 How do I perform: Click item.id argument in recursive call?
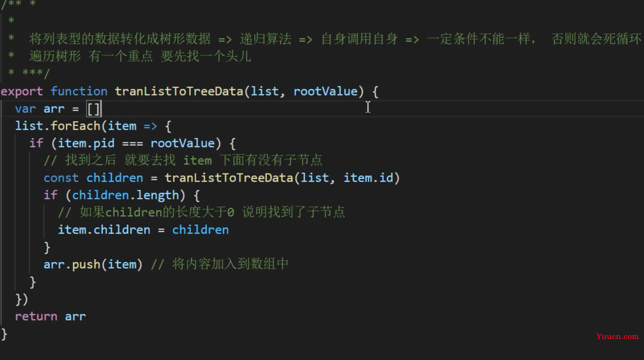[368, 178]
